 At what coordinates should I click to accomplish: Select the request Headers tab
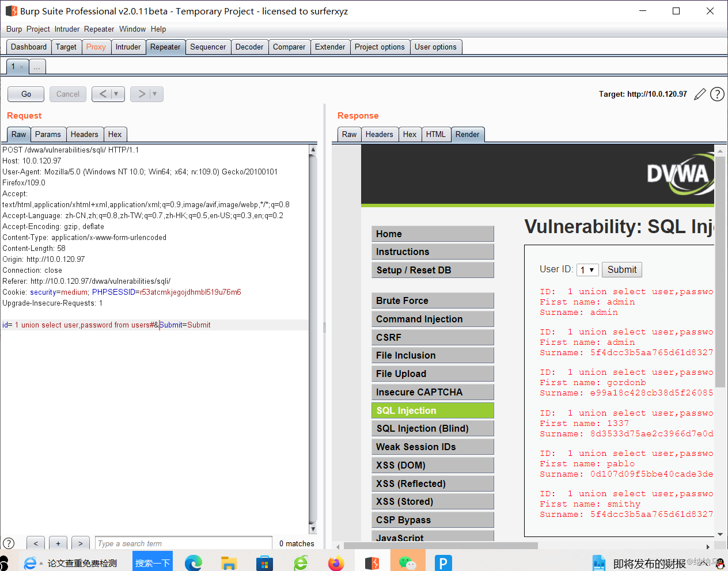point(85,134)
